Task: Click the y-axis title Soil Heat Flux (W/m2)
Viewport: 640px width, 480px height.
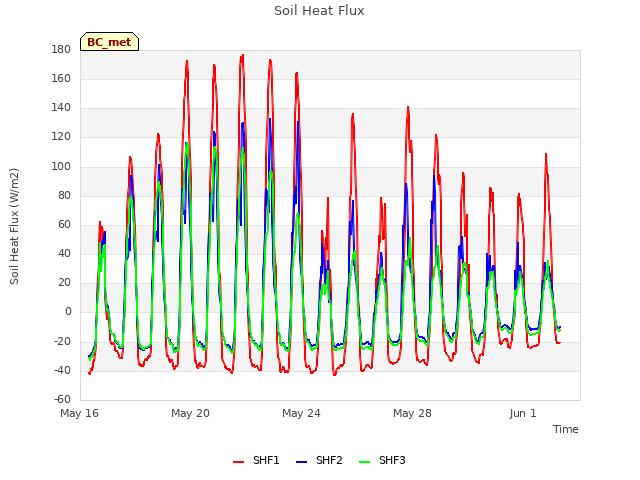Action: click(14, 226)
